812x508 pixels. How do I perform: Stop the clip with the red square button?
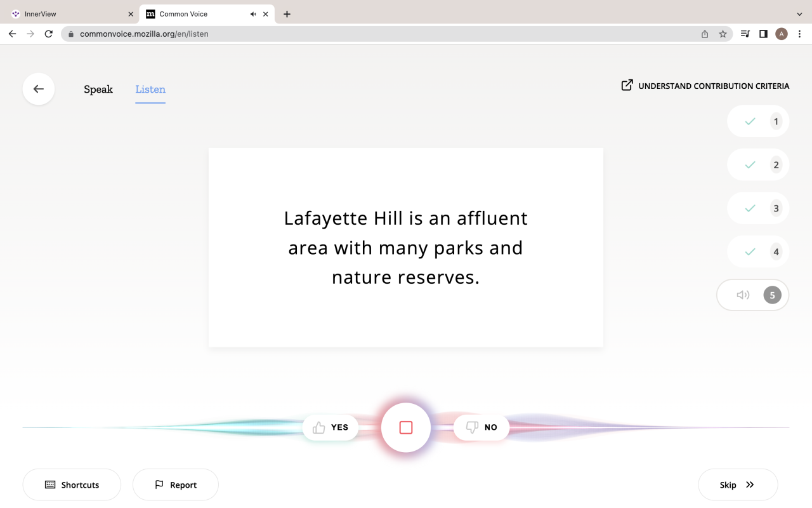(x=406, y=427)
